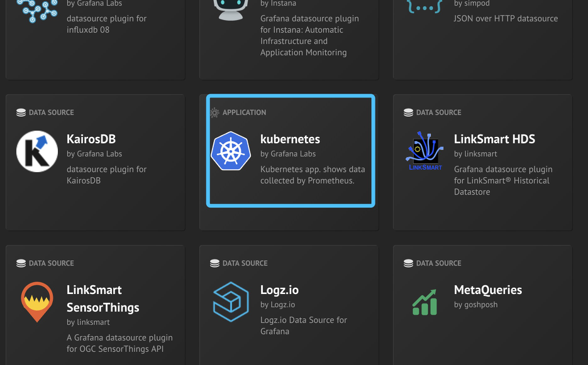Click DATA SOURCE label on LinkSmart HDS card

(439, 112)
